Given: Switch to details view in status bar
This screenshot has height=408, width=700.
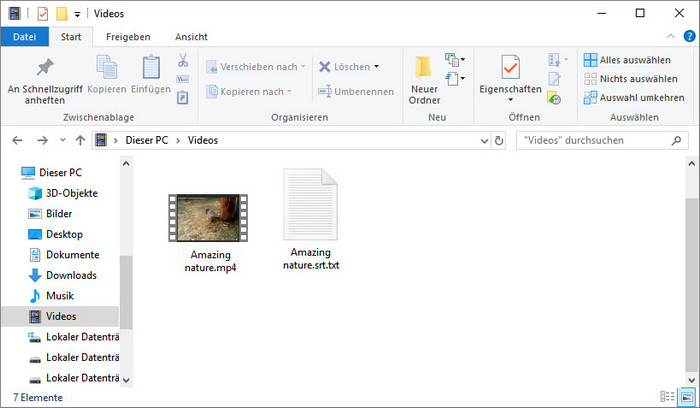Looking at the screenshot, I should (x=668, y=397).
